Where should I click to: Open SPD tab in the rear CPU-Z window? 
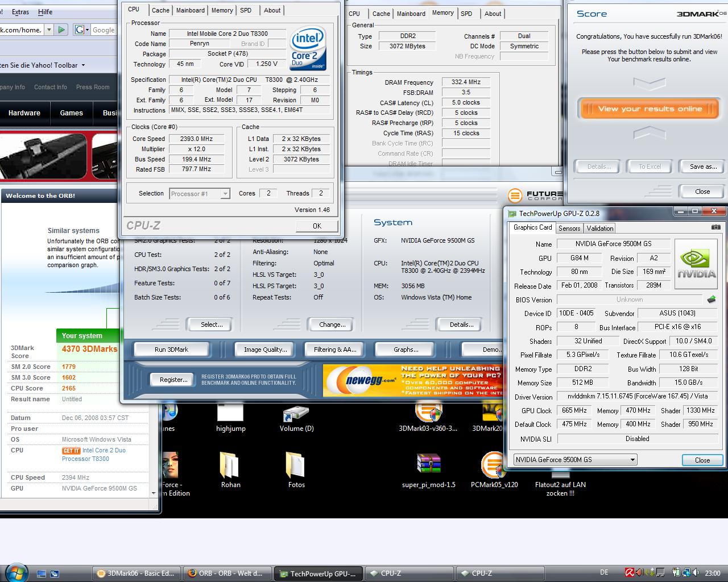coord(466,14)
